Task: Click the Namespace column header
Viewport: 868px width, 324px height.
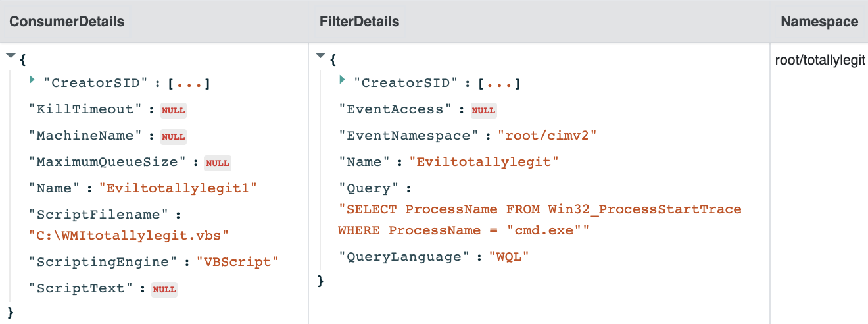Action: coord(819,22)
